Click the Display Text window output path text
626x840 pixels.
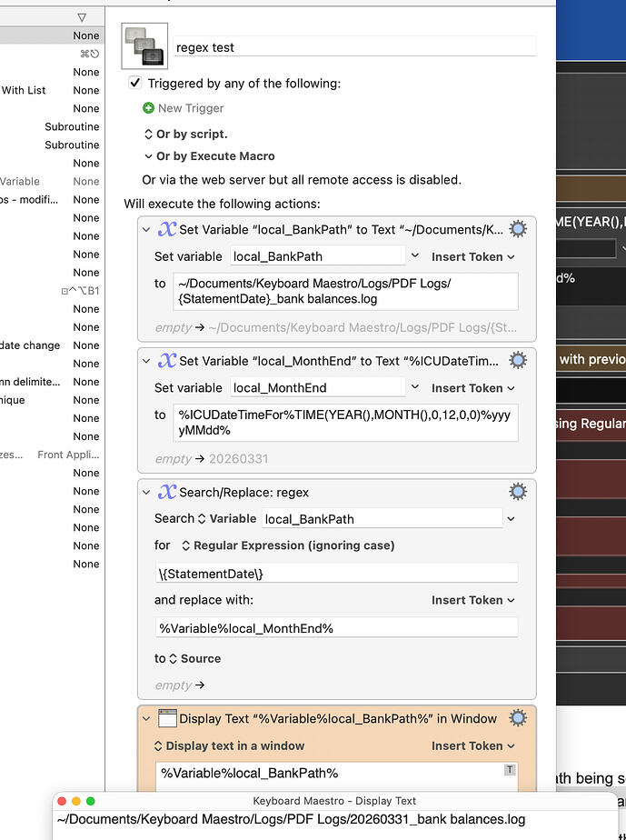coord(291,819)
